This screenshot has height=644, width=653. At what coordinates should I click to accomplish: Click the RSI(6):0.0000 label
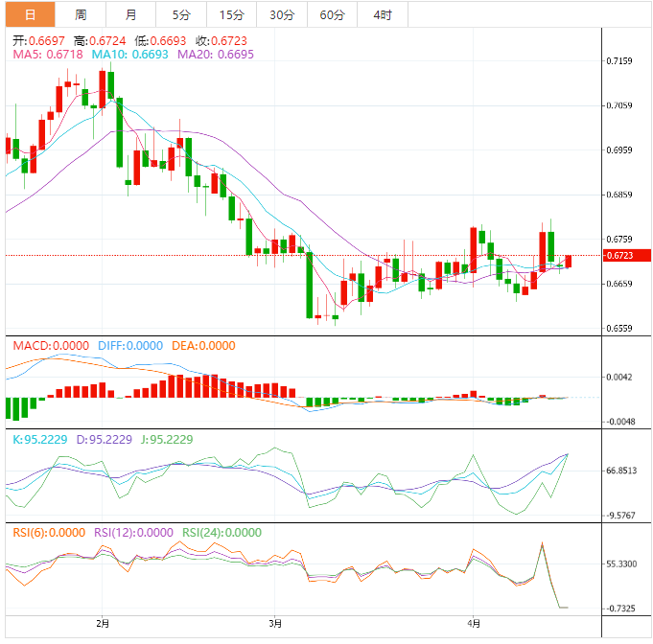(x=49, y=533)
